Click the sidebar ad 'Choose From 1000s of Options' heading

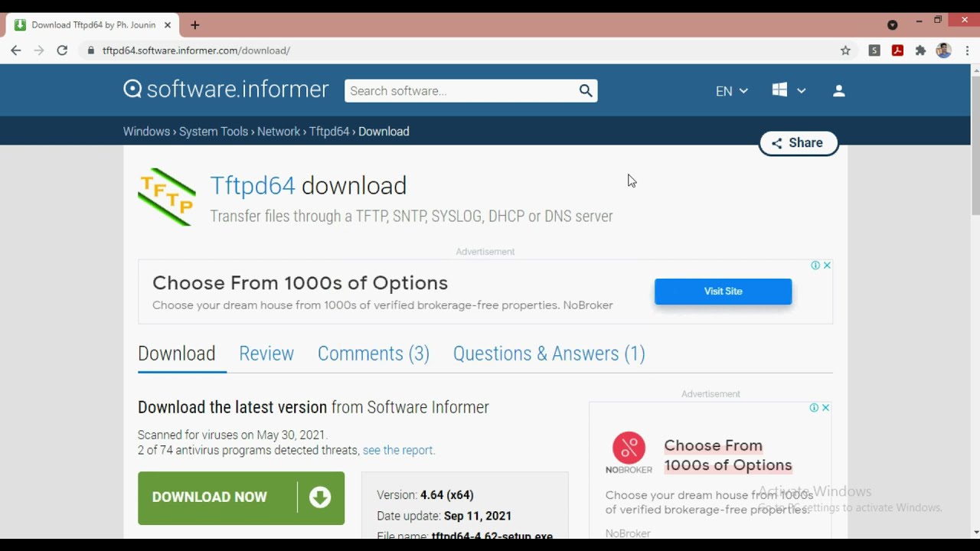(x=728, y=455)
